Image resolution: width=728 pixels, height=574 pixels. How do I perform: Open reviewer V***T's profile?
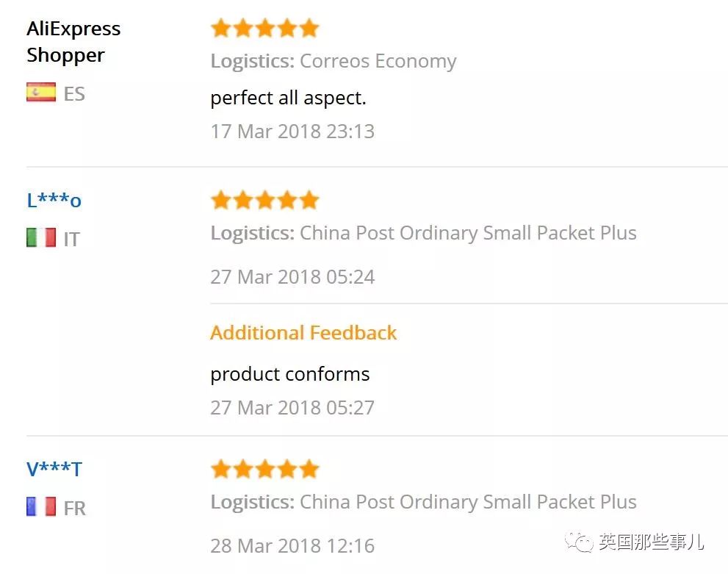pos(54,469)
